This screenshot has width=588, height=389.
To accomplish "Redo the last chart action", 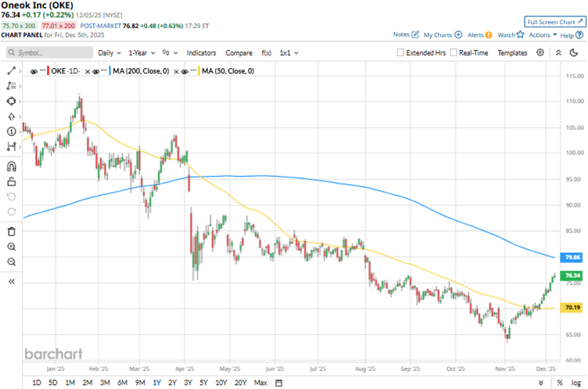I will pos(11,212).
